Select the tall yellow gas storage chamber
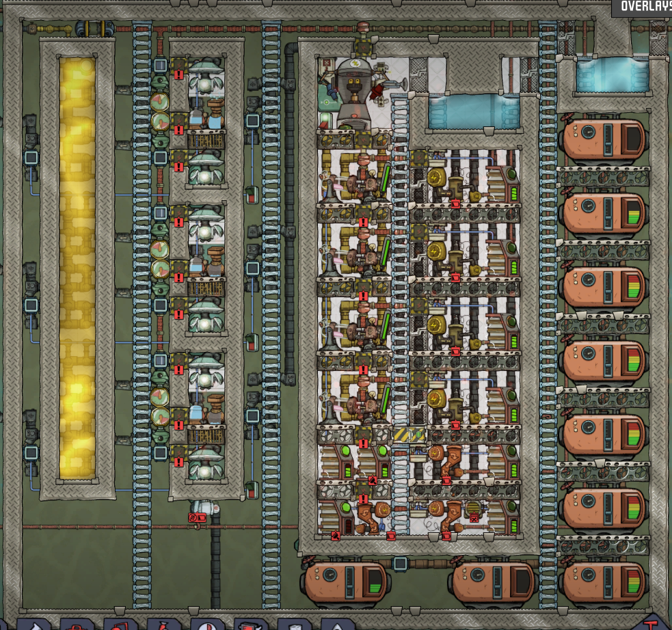The width and height of the screenshot is (672, 630). coord(77,268)
